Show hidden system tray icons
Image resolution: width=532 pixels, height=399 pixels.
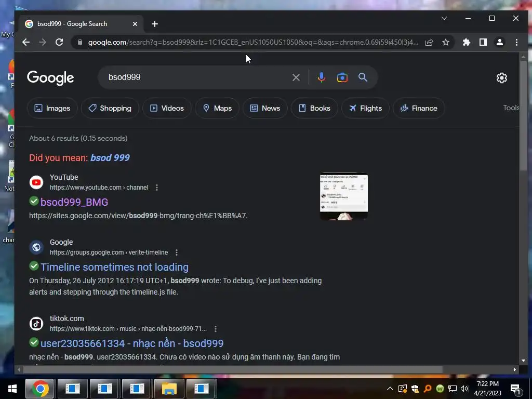click(x=390, y=389)
